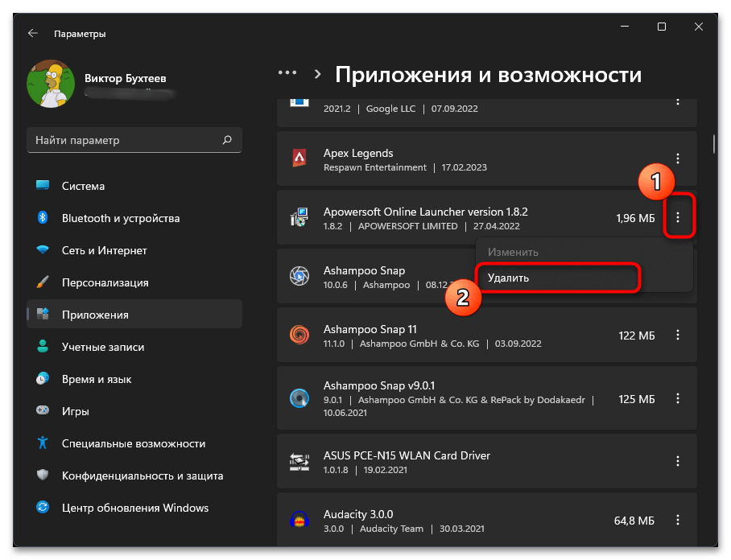Select ASUS PCE-N15 WLAN Card Driver title
Screen dimensions: 731x560
click(x=407, y=455)
